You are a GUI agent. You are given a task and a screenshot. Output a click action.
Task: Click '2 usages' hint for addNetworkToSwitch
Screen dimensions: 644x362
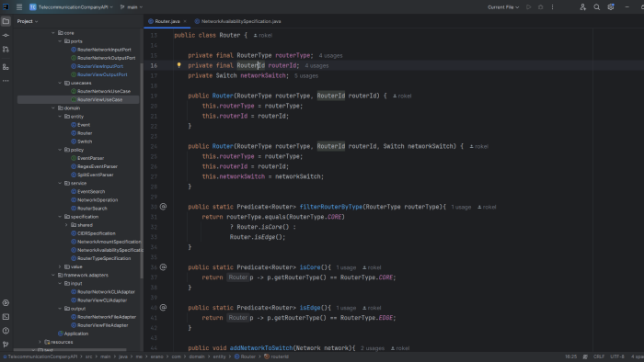click(x=373, y=348)
